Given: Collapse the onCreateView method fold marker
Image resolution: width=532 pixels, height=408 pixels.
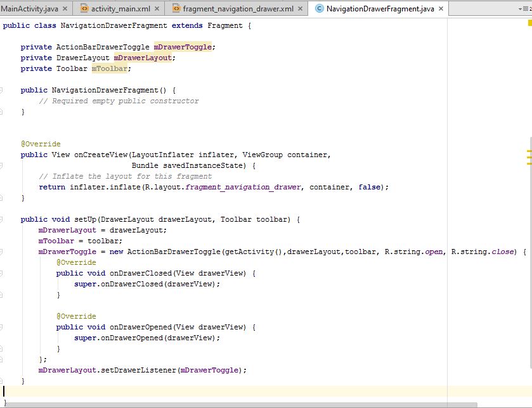Looking at the screenshot, I should point(2,155).
